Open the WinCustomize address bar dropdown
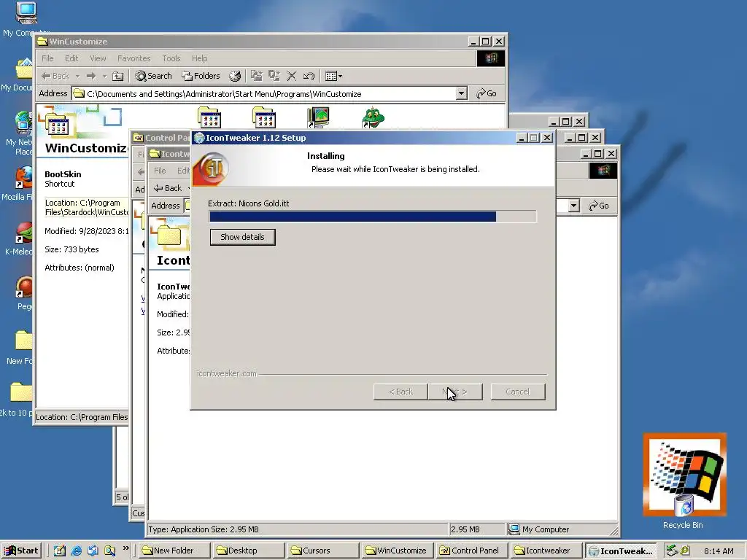 461,94
